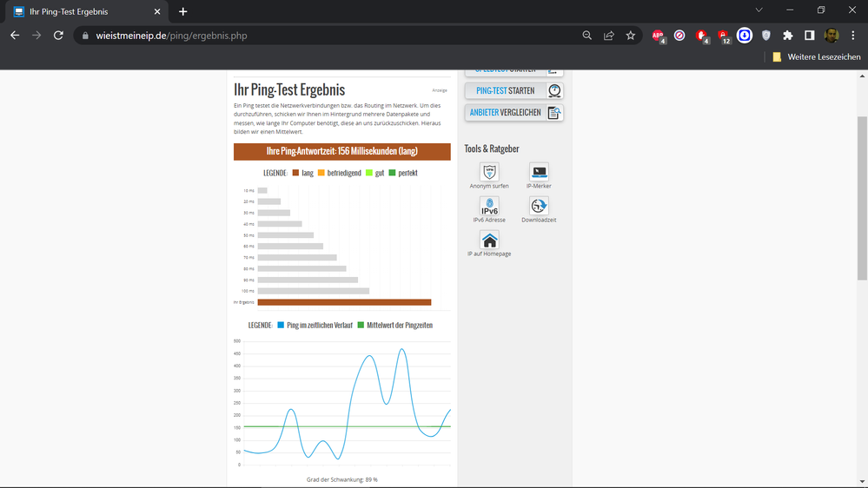
Task: Go back to the previous page
Action: [15, 36]
